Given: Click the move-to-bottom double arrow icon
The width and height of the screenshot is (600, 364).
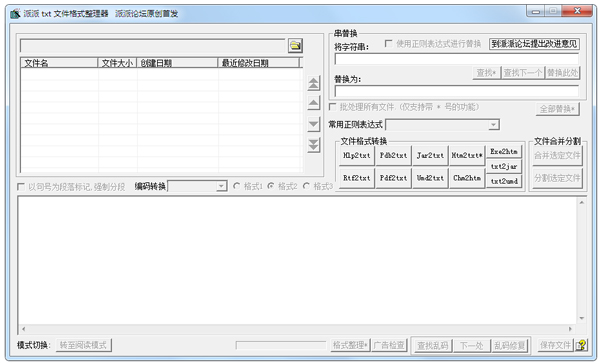Looking at the screenshot, I should [313, 145].
